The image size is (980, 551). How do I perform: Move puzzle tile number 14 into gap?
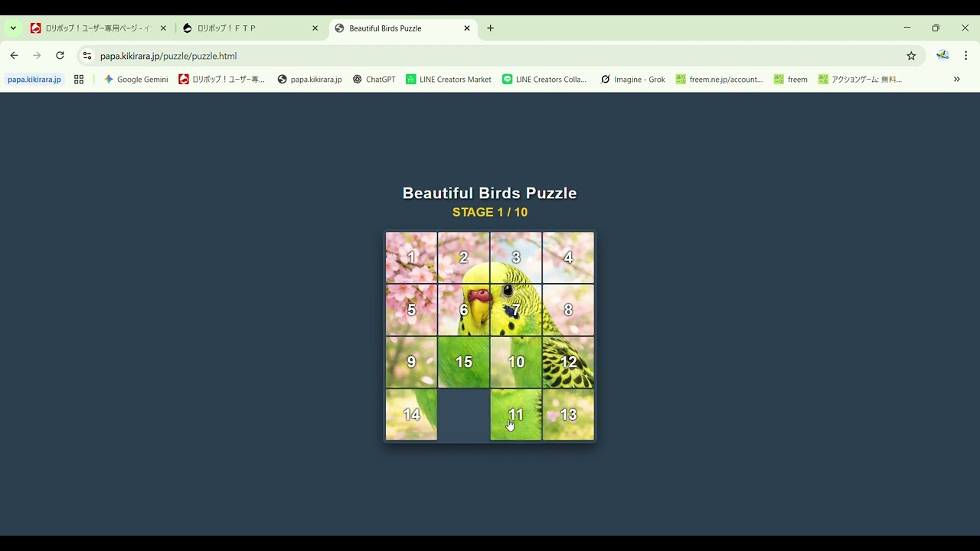pyautogui.click(x=411, y=415)
